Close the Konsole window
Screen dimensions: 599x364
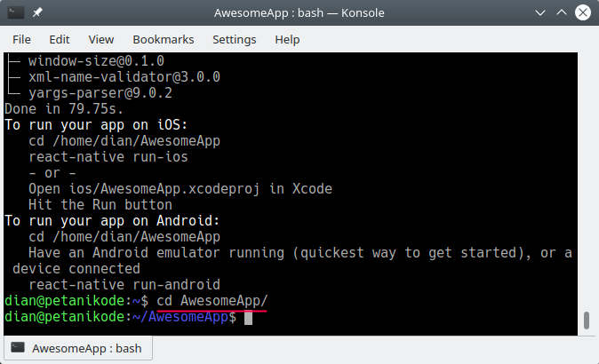click(x=581, y=13)
